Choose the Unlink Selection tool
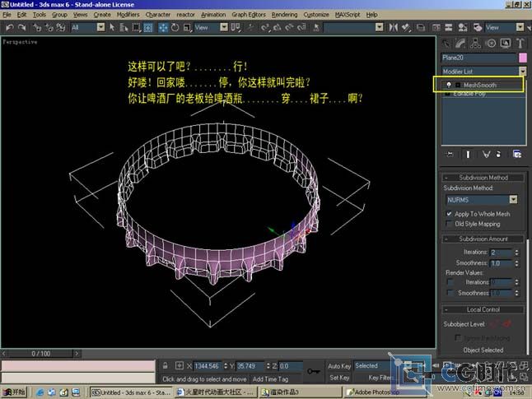Viewport: 532px width, 399px height. click(x=49, y=27)
